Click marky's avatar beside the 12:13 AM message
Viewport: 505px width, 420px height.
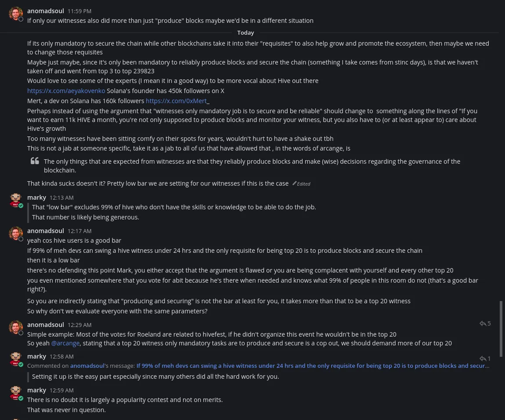tap(16, 200)
